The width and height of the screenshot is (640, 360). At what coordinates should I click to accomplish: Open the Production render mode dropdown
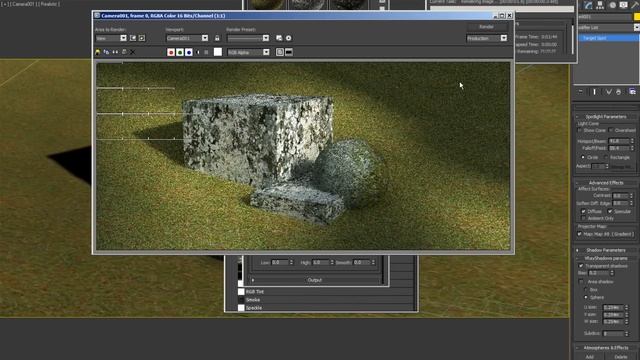487,38
